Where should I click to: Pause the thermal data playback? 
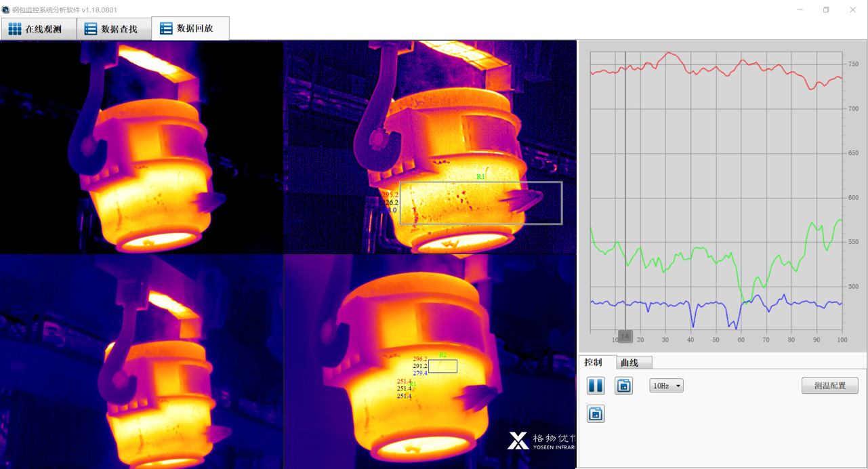point(596,386)
